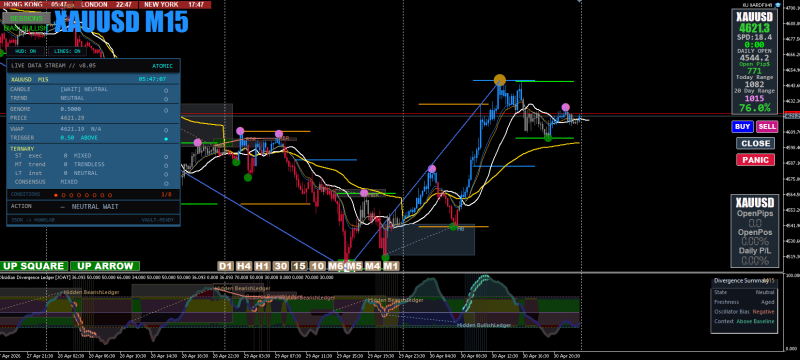The image size is (800, 360).
Task: Click the orange swing-high circle marker
Action: tap(500, 80)
